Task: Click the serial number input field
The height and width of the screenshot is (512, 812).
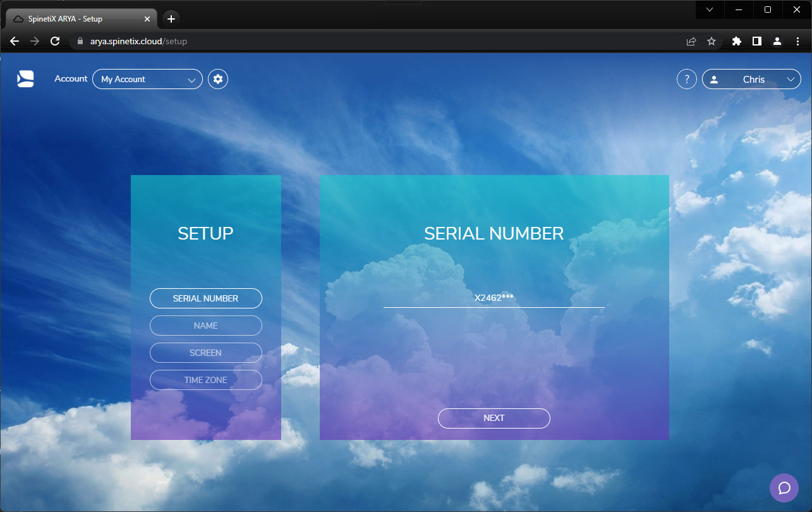Action: [x=494, y=298]
